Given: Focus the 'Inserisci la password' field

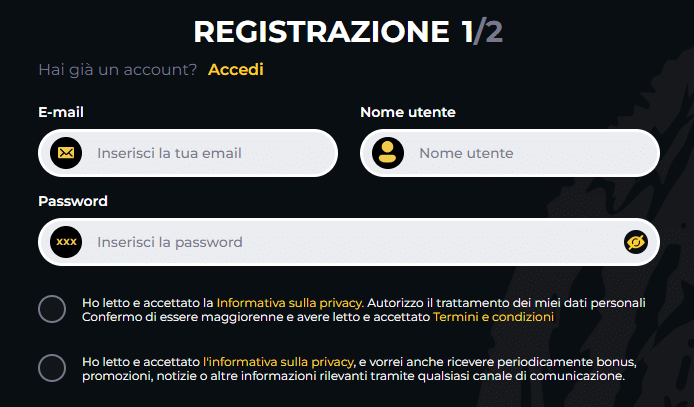Looking at the screenshot, I should (340, 242).
